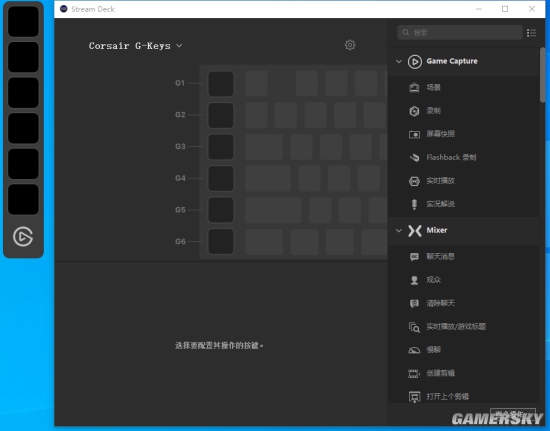The width and height of the screenshot is (550, 431).
Task: Collapse the Game Capture category chevron
Action: 399,61
